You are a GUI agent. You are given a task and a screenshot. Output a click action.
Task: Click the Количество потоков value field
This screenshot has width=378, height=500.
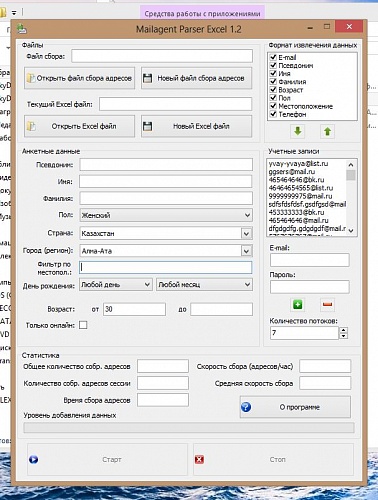(x=305, y=333)
